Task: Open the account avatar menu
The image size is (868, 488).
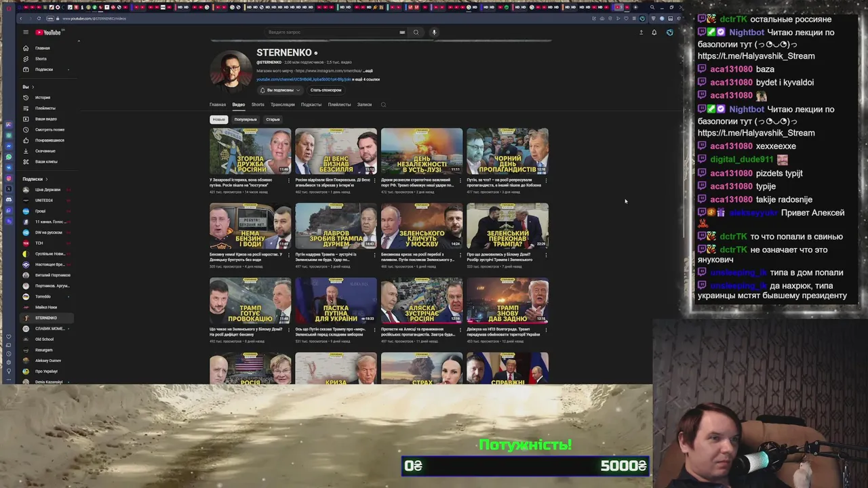Action: click(x=669, y=33)
